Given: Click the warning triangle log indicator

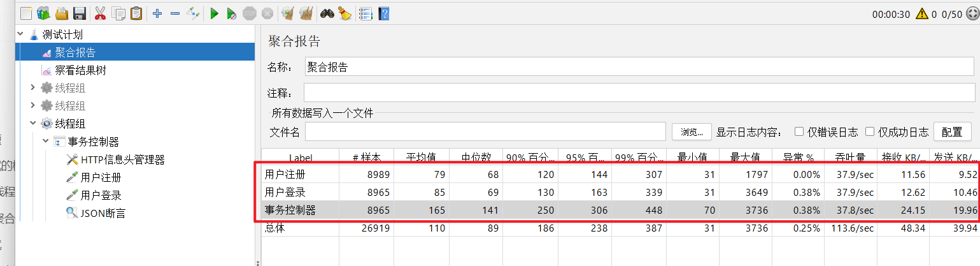Looking at the screenshot, I should pos(921,13).
